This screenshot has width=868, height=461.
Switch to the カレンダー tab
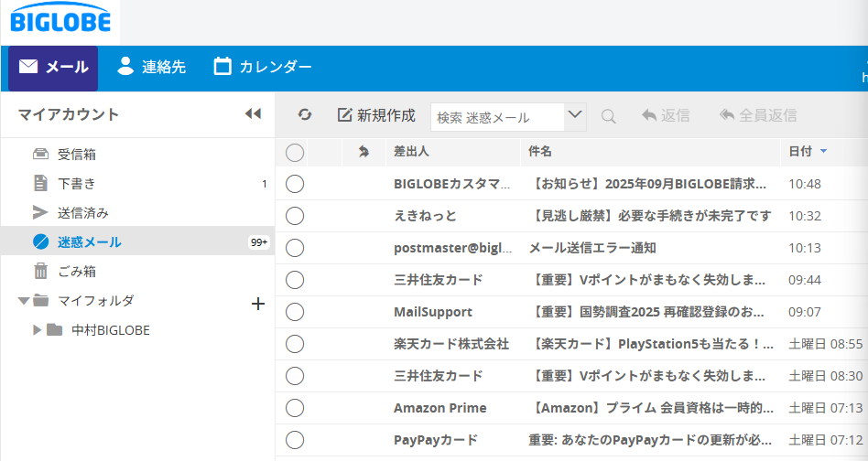(x=263, y=67)
